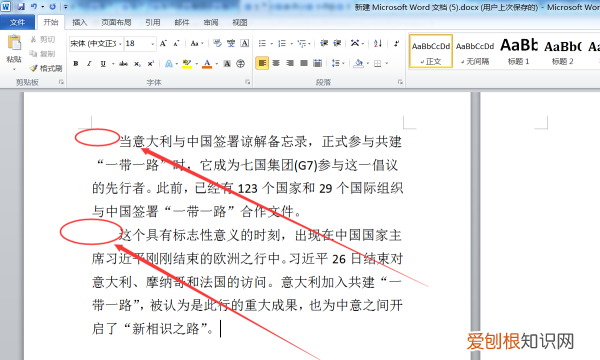
Task: Click the Text Effects glowing A icon
Action: click(x=168, y=64)
